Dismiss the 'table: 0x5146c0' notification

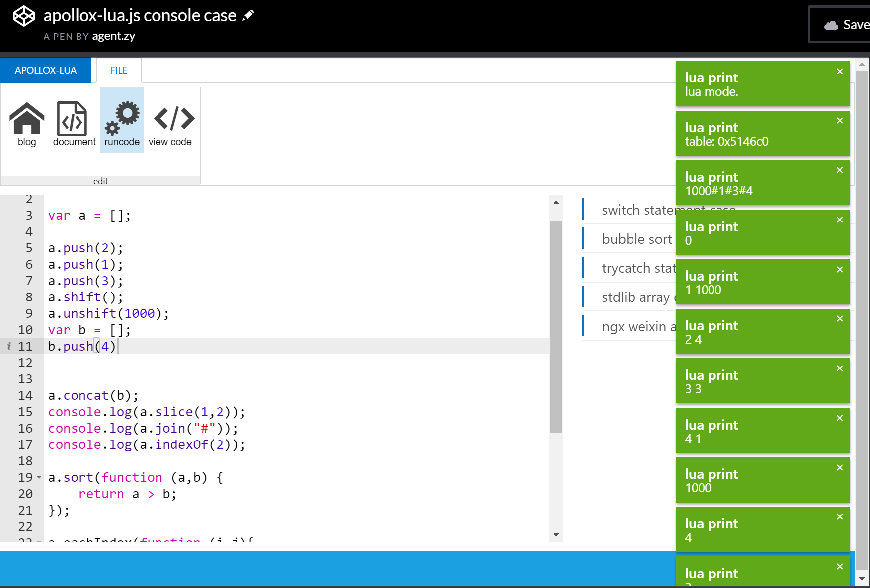tap(840, 121)
